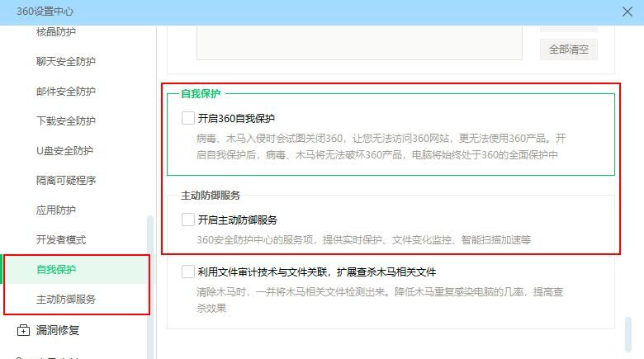Click the 360设置中心 title text

pos(45,12)
